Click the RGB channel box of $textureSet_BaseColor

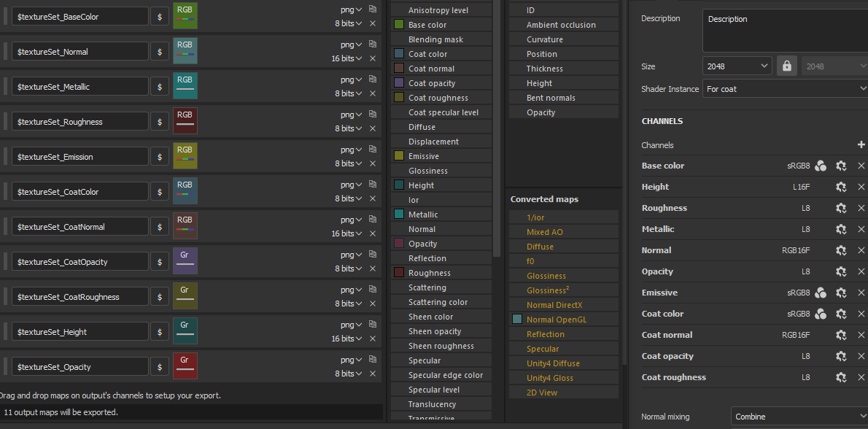point(185,16)
